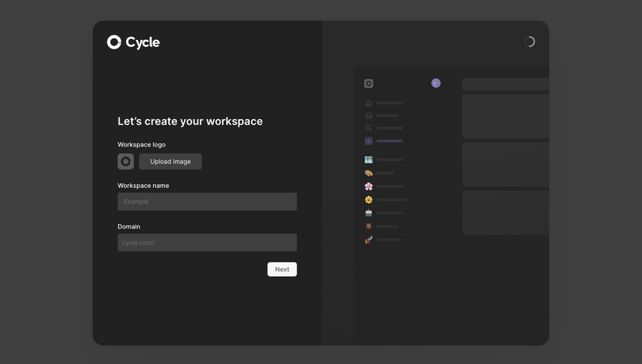
Task: Click the "Let's create your workspace" heading
Action: pyautogui.click(x=190, y=121)
